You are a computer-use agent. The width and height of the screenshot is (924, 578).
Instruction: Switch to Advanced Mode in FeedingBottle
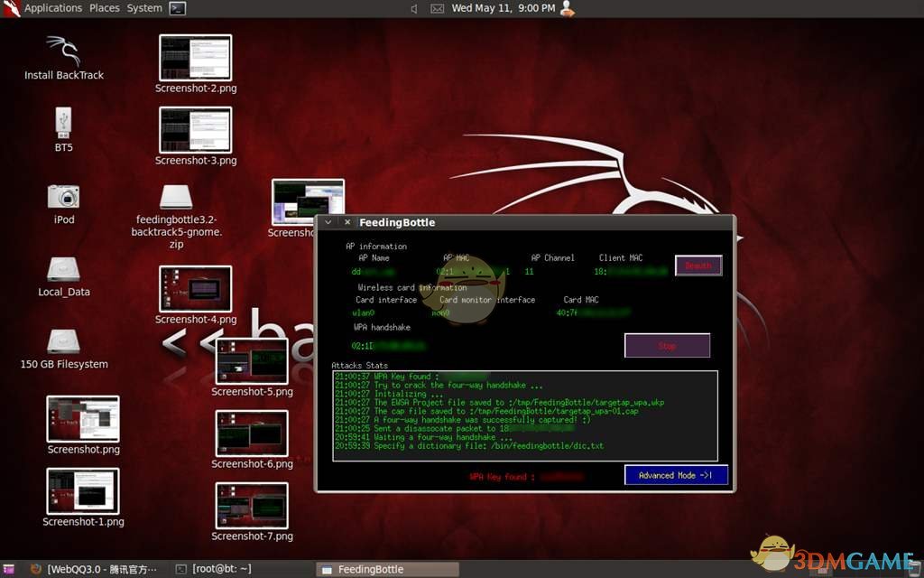coord(676,474)
